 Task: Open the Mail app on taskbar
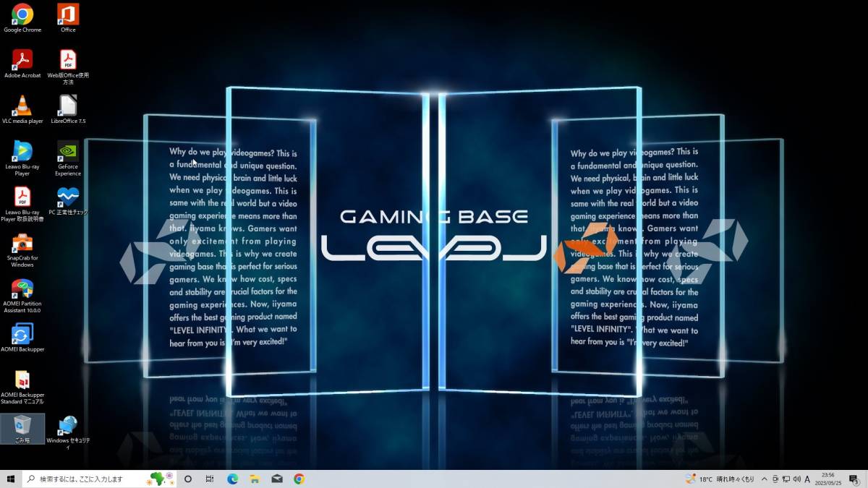[x=277, y=479]
